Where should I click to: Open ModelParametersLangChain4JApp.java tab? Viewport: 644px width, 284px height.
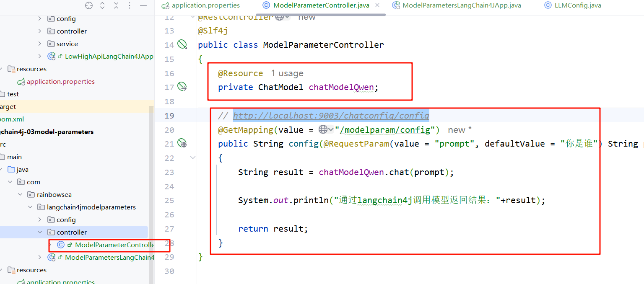[x=457, y=5]
